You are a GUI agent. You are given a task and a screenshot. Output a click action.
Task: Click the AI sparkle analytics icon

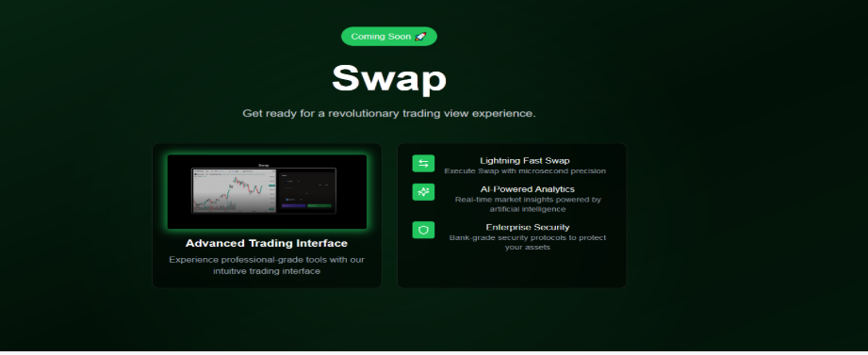click(423, 192)
